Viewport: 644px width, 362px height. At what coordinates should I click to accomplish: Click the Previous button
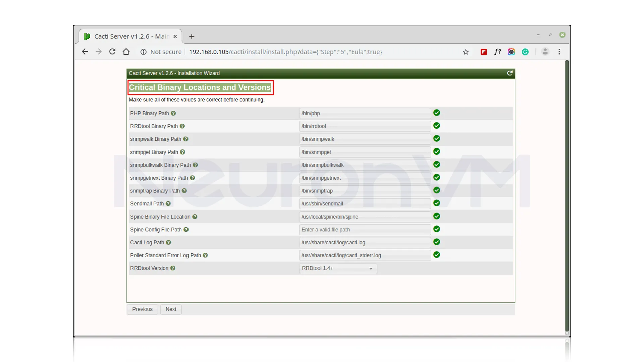click(142, 309)
